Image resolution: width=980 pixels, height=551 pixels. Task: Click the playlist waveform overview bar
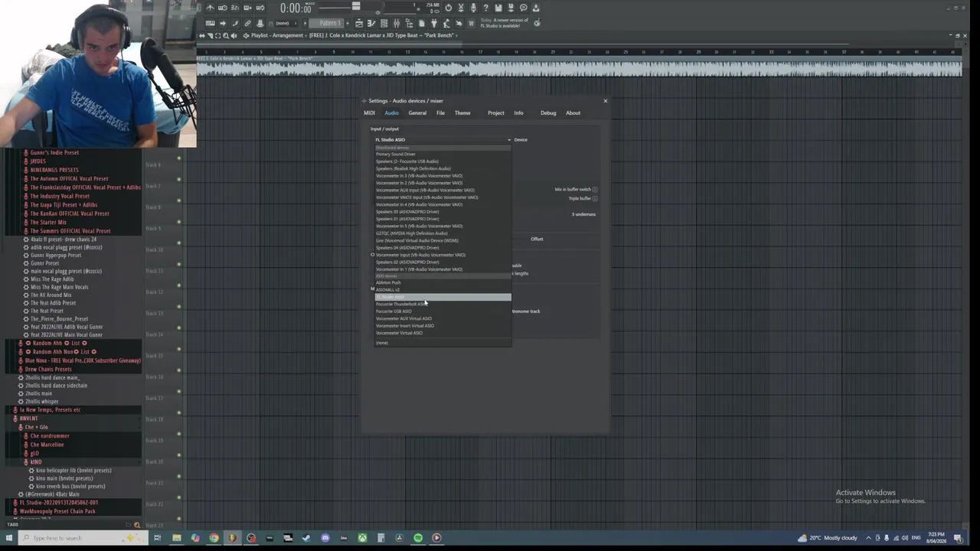tap(579, 69)
